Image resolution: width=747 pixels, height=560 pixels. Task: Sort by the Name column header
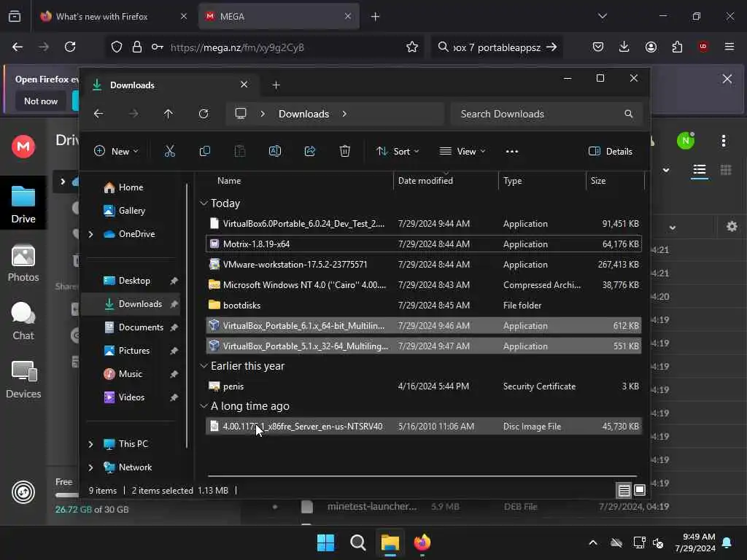(x=229, y=181)
